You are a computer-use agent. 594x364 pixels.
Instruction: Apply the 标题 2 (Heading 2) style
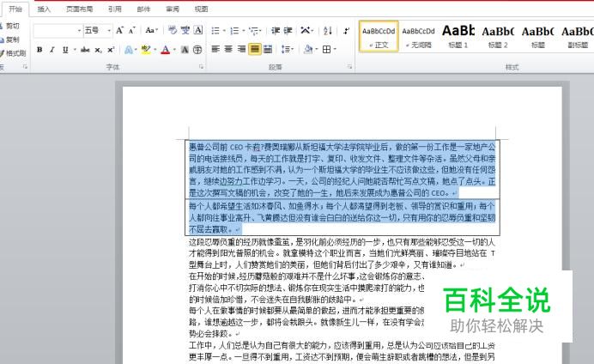click(498, 36)
